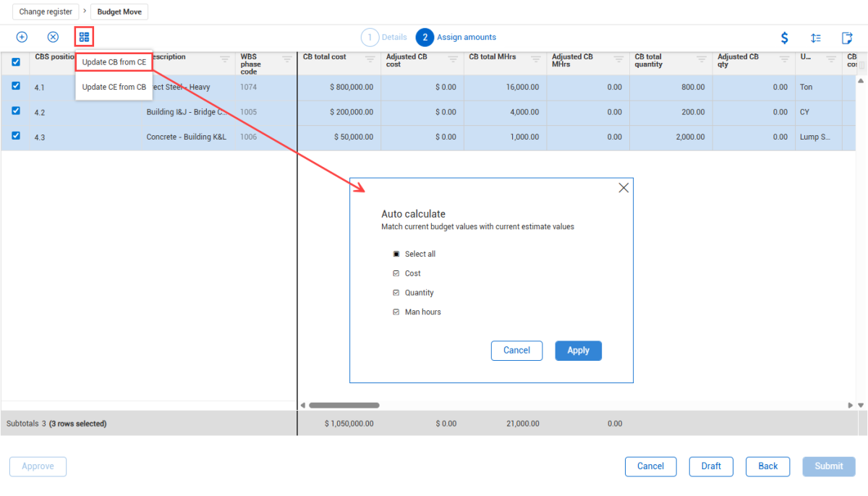Image resolution: width=868 pixels, height=496 pixels.
Task: Open filter menu for CB total cost column
Action: point(370,59)
